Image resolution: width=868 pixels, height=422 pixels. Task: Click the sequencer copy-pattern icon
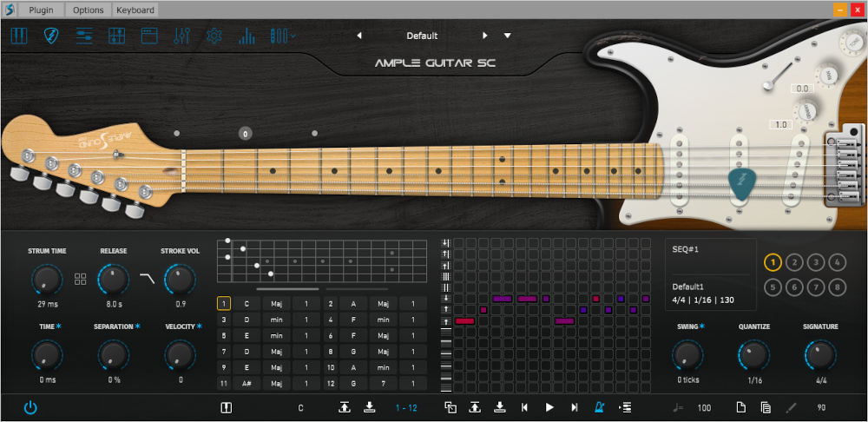(x=450, y=407)
